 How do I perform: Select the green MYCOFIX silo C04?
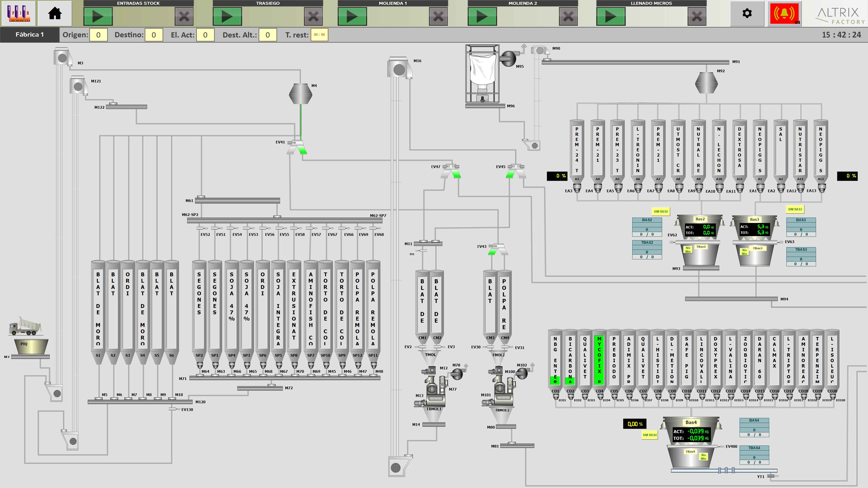599,360
